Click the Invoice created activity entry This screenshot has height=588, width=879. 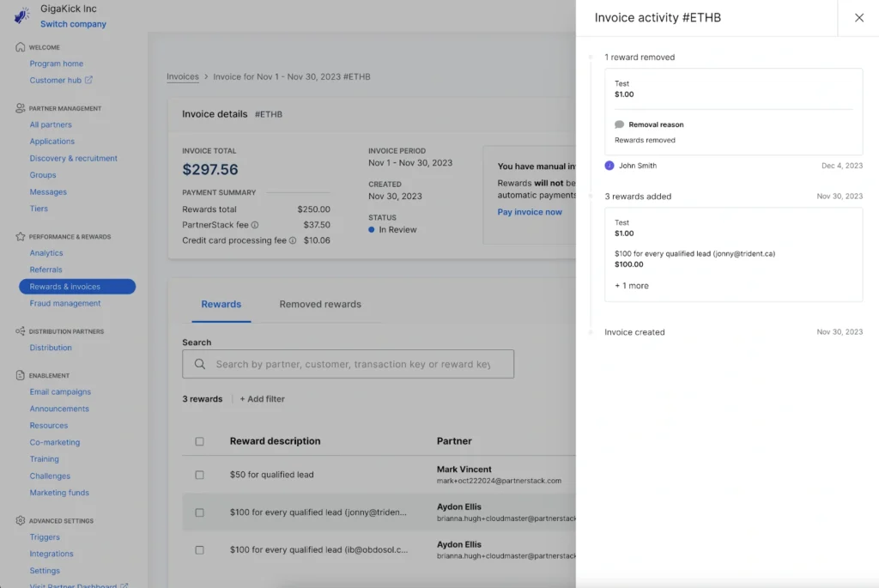pos(634,332)
